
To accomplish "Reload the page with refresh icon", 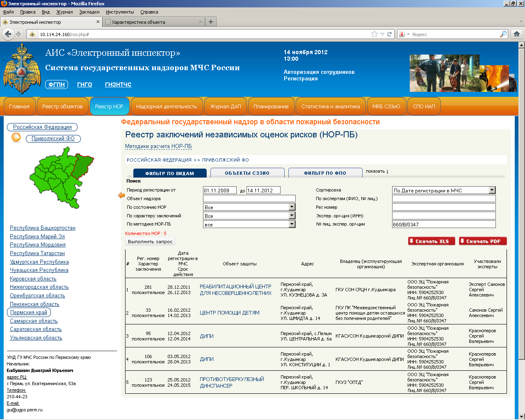I will [390, 34].
